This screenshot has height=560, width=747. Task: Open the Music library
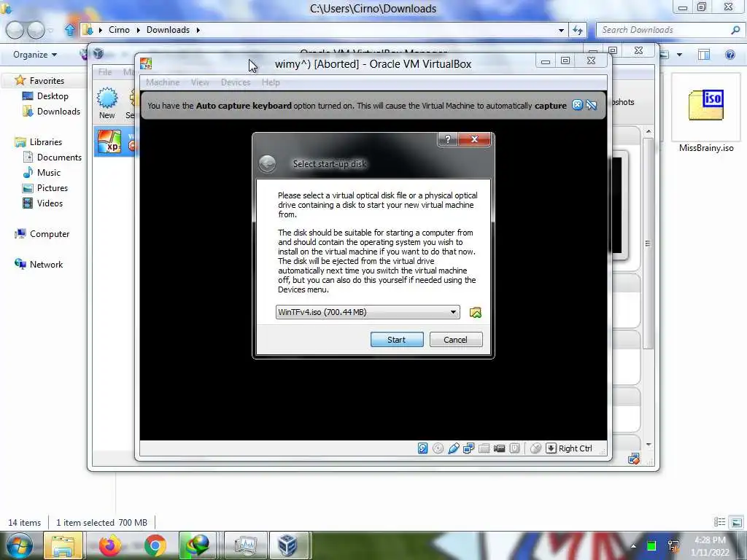coord(49,172)
